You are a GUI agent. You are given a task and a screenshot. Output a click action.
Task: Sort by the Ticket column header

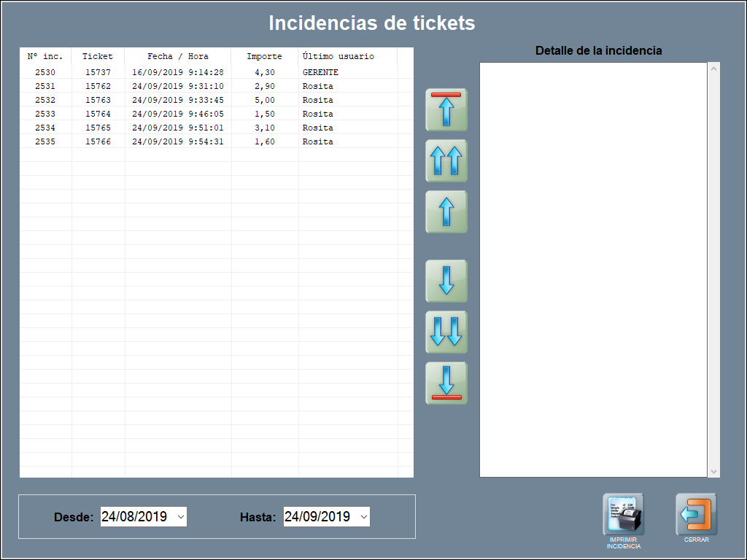(98, 56)
